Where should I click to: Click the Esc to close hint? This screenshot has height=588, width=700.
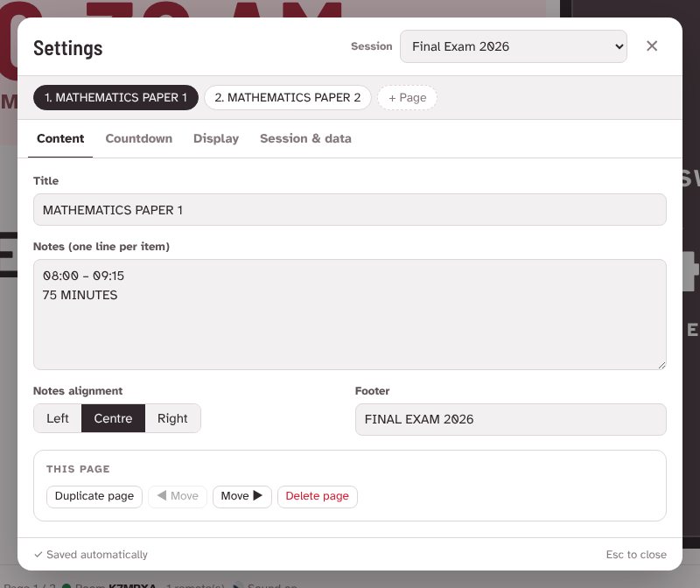click(x=636, y=555)
